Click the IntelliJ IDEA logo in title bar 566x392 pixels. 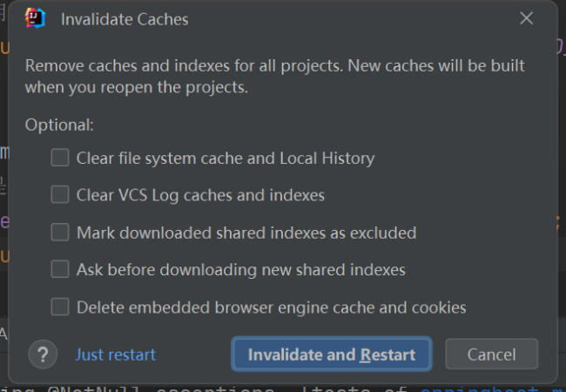point(35,18)
